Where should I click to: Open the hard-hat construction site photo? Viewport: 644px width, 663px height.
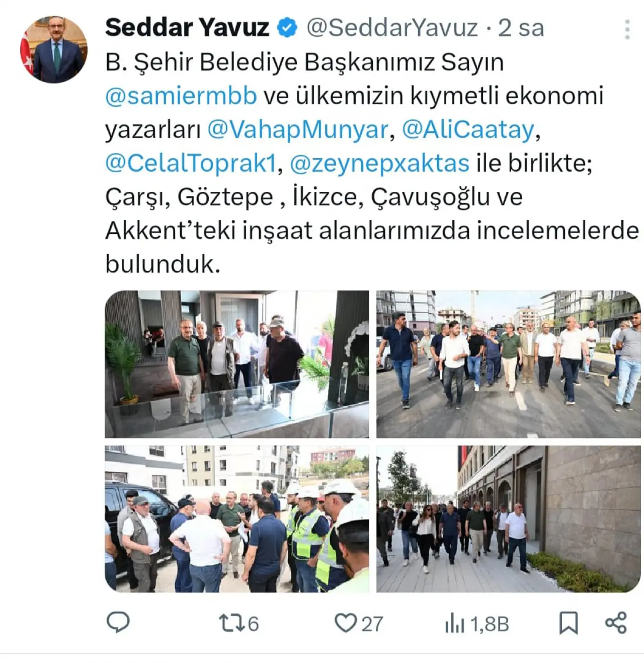(x=237, y=519)
